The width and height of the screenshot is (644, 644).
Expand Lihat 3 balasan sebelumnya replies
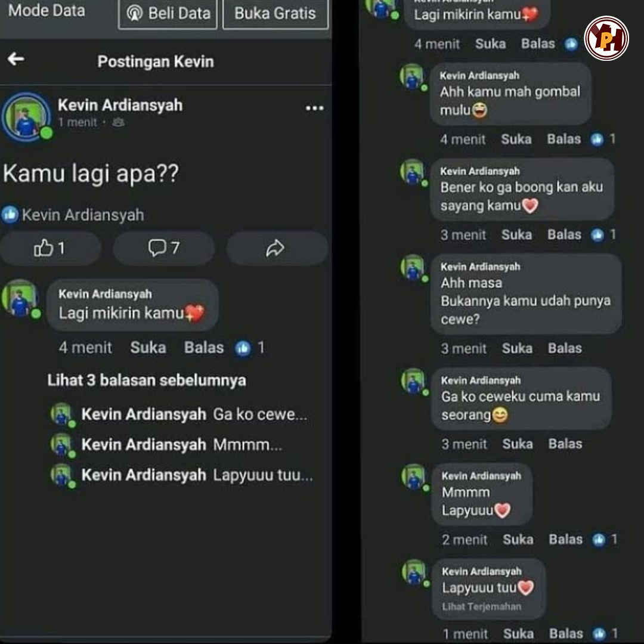point(147,380)
